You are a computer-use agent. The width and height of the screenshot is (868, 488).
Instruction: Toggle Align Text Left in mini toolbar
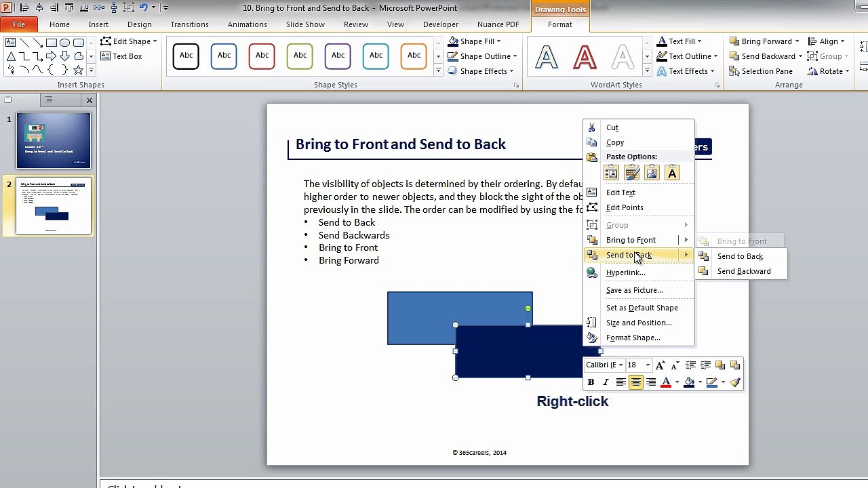(620, 382)
